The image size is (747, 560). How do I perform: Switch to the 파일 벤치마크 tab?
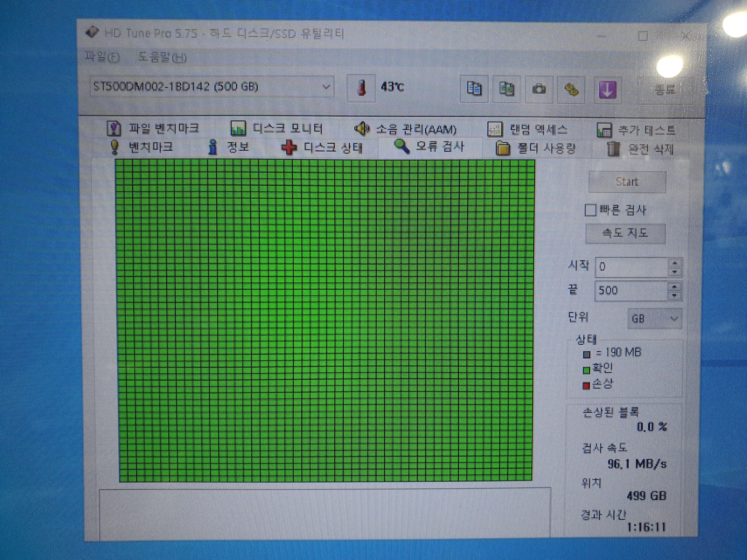coord(153,128)
